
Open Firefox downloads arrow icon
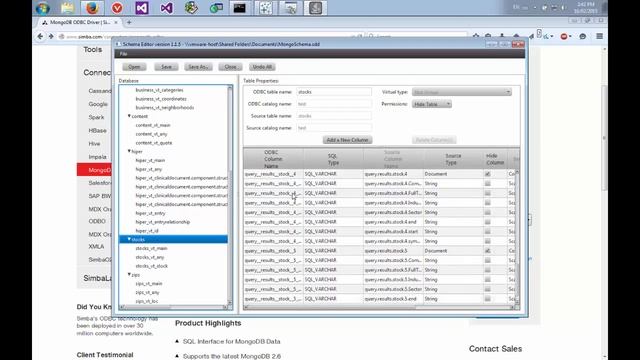502,36
